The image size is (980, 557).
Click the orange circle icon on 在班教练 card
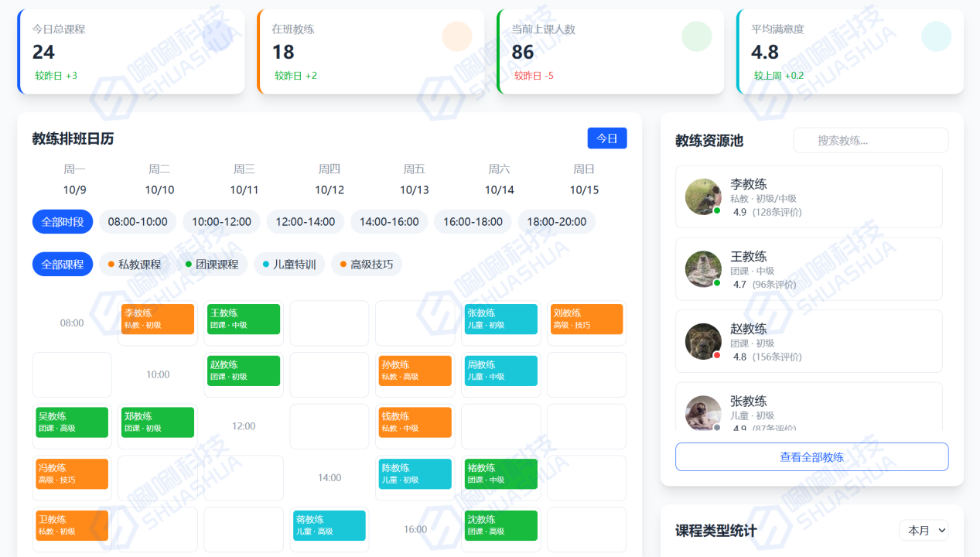(x=456, y=36)
